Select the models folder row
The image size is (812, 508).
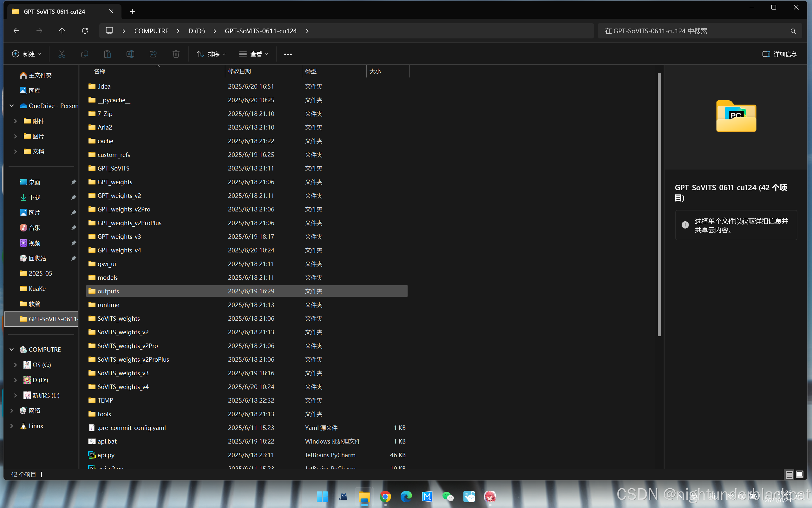(x=247, y=277)
